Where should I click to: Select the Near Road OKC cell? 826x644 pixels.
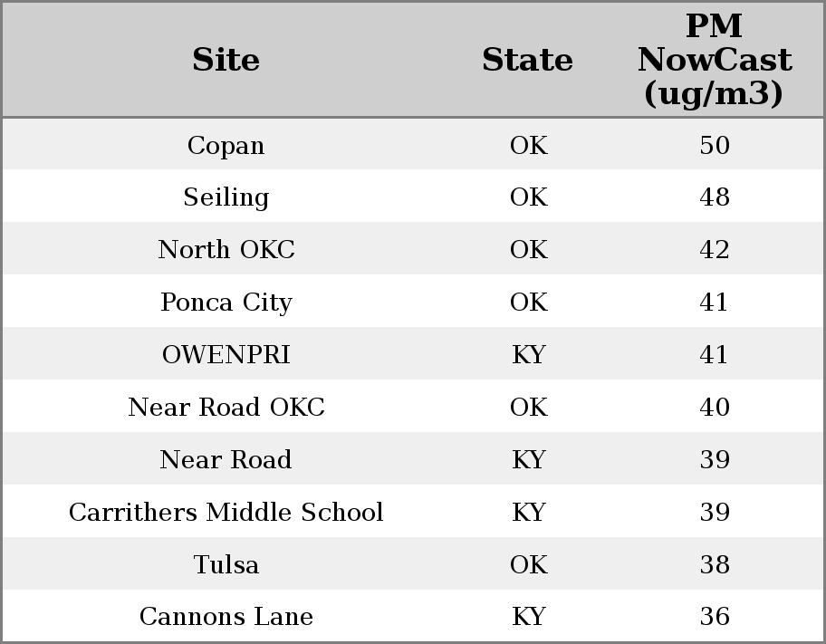point(226,408)
